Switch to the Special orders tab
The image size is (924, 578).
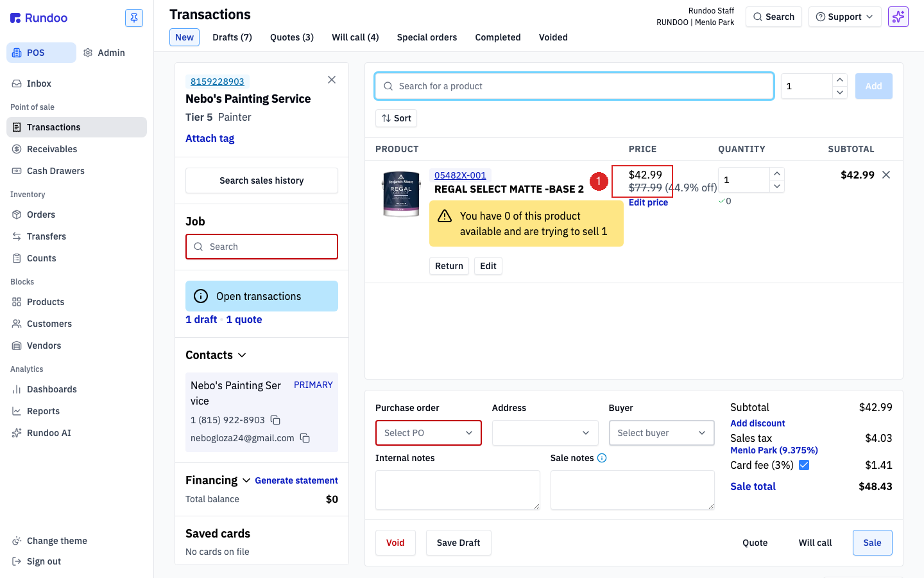427,37
